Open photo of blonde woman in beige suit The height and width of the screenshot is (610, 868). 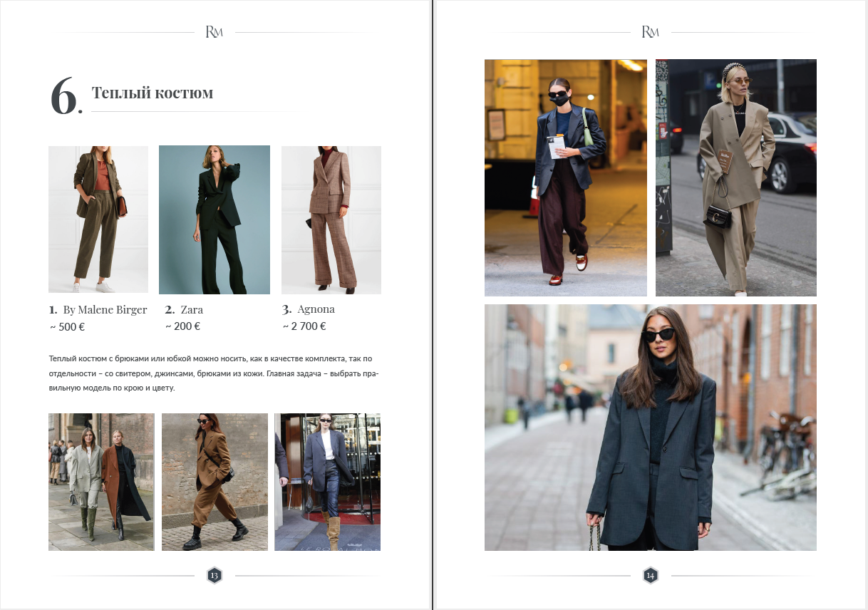click(x=736, y=177)
